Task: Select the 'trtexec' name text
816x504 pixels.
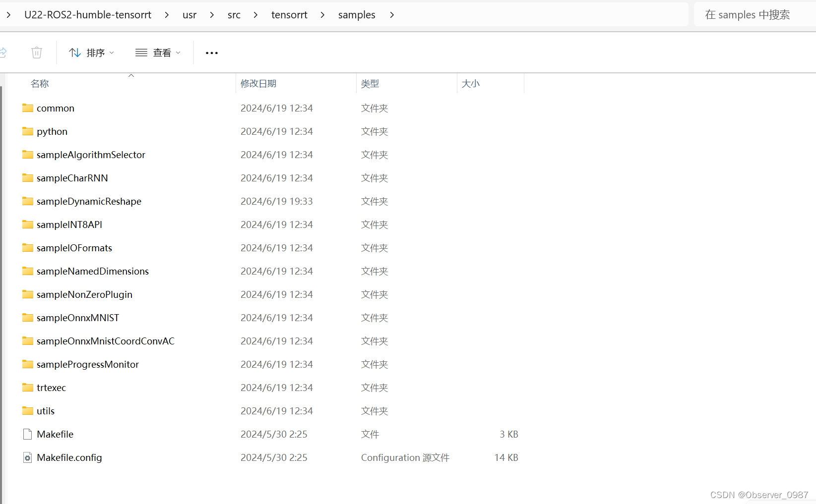Action: [x=51, y=388]
